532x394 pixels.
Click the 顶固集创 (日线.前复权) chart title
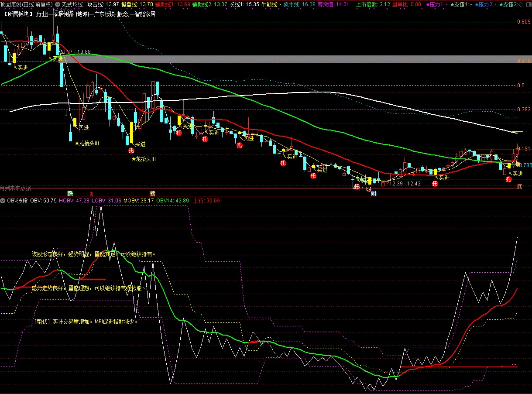(26, 4)
